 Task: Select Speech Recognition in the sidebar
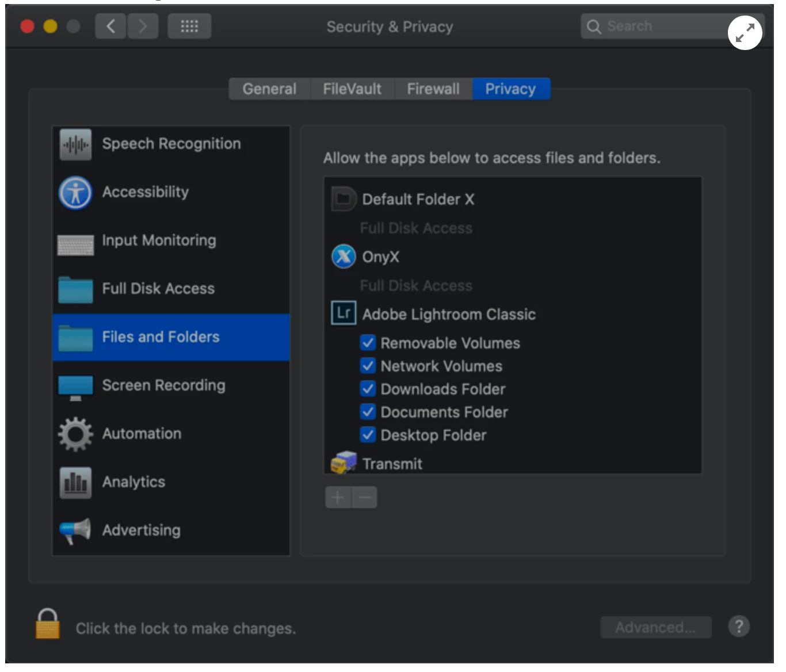pyautogui.click(x=171, y=144)
